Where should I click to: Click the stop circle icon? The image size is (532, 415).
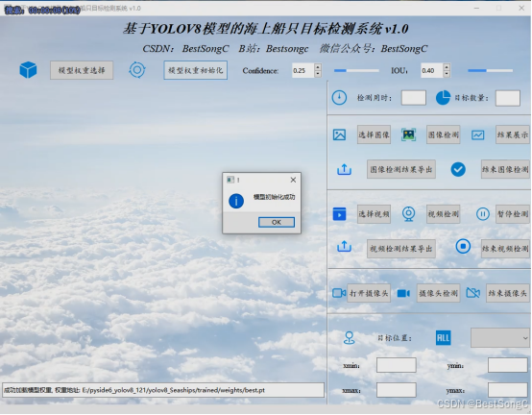coord(463,246)
